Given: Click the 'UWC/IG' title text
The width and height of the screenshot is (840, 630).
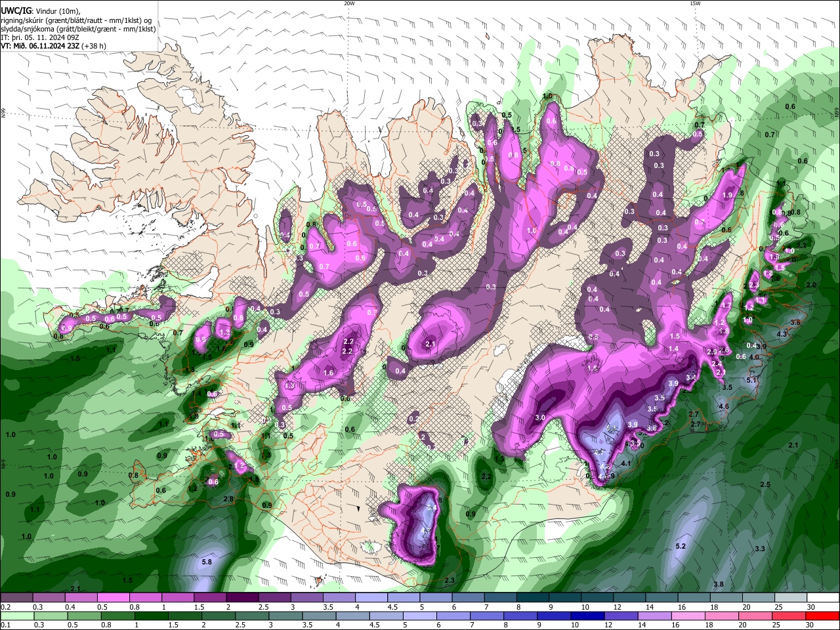Looking at the screenshot, I should (x=15, y=10).
